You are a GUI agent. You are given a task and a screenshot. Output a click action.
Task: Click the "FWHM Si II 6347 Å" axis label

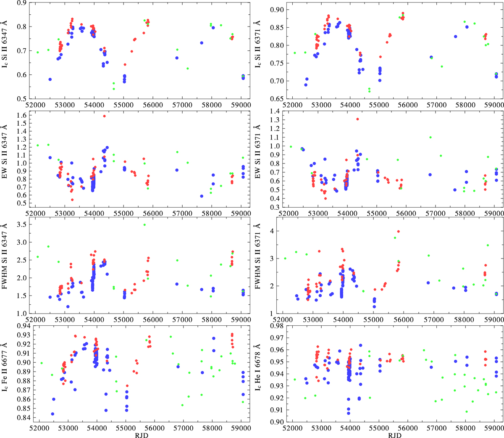pyautogui.click(x=5, y=265)
